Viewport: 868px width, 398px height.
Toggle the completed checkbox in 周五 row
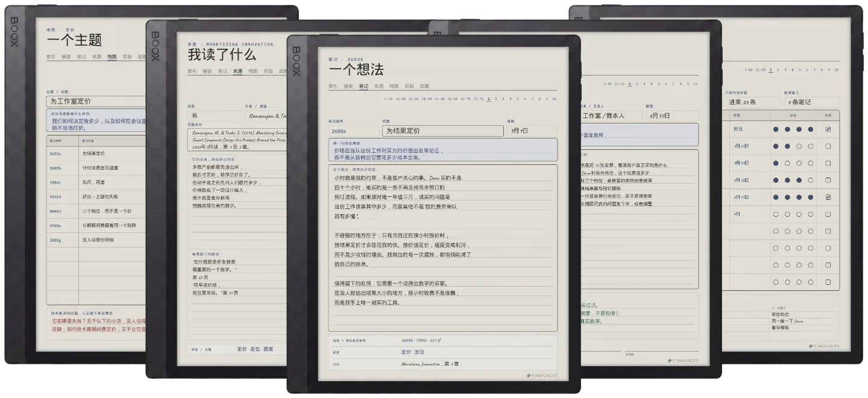828,129
